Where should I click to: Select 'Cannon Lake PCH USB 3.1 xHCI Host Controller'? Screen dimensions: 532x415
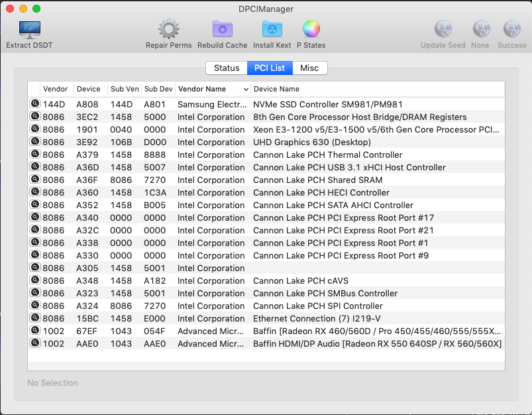(349, 167)
